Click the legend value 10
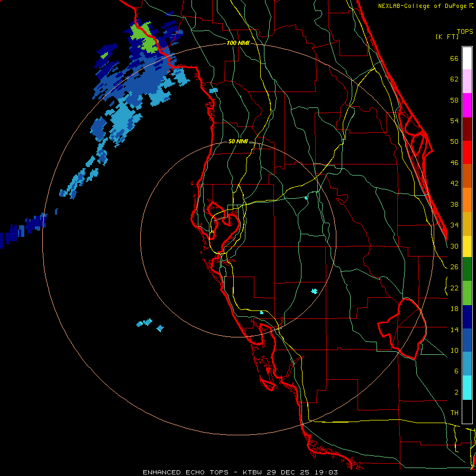Screen dimensions: 476x476 pos(454,350)
